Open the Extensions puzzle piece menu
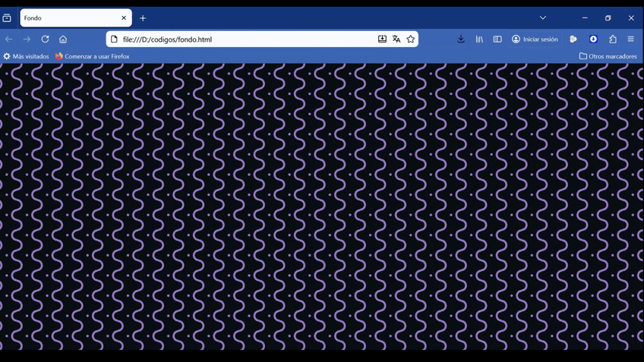Screen dimensions: 644x362 click(613, 39)
